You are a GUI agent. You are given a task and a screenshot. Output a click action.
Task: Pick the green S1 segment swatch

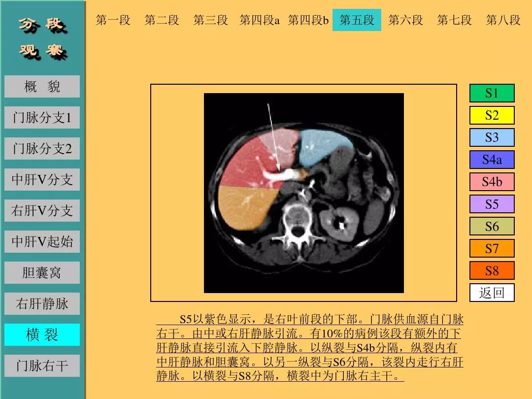(492, 93)
